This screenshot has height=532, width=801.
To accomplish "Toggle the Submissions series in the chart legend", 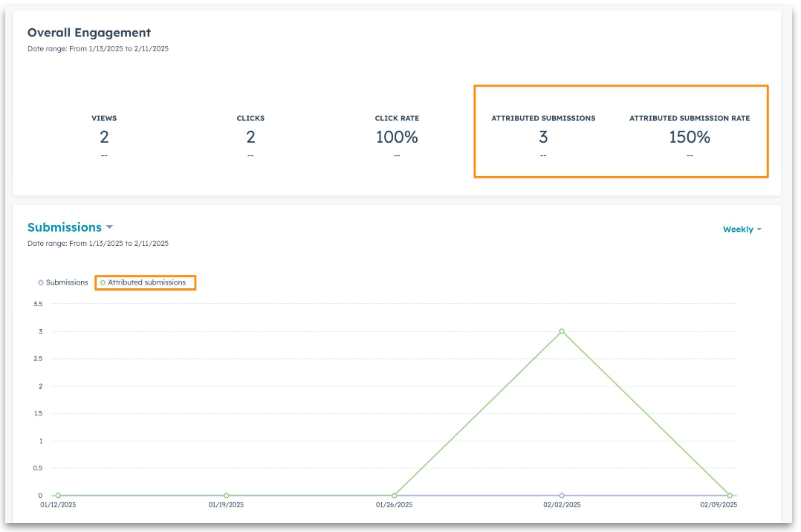I will click(65, 282).
